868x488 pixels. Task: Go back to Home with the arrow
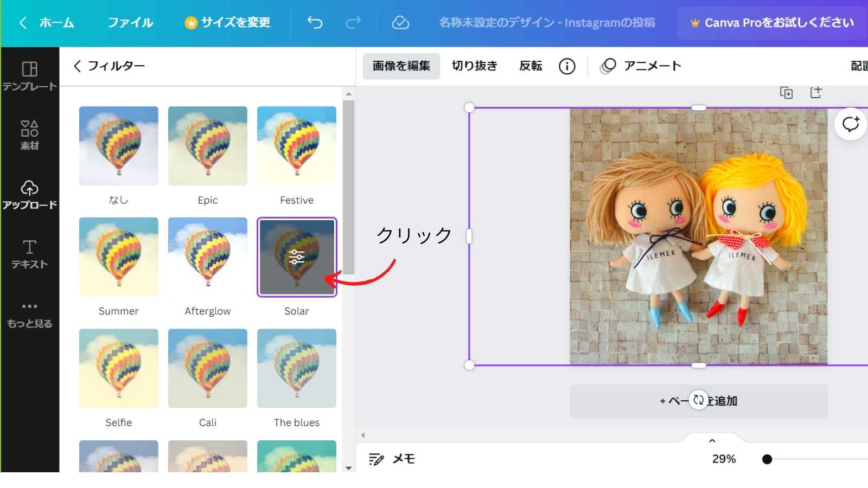(x=23, y=23)
